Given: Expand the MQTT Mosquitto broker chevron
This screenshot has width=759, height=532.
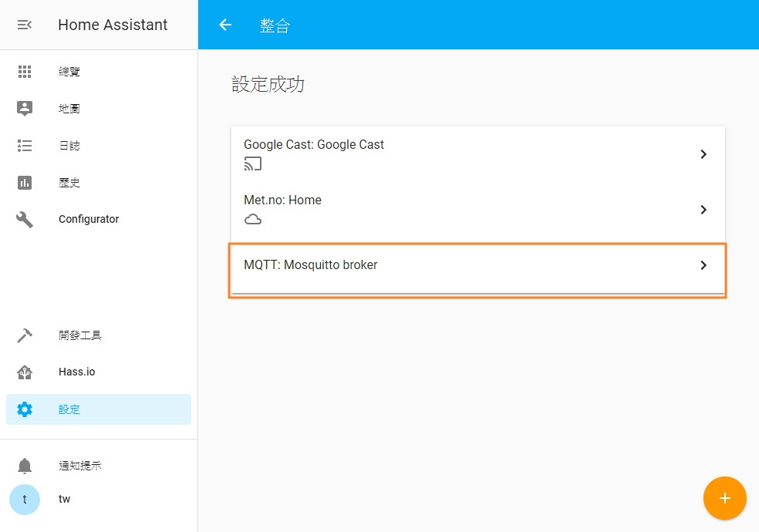Looking at the screenshot, I should 703,265.
